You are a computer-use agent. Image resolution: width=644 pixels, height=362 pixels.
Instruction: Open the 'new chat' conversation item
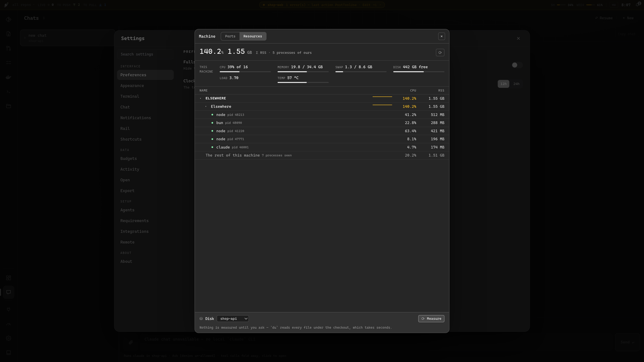point(67,38)
